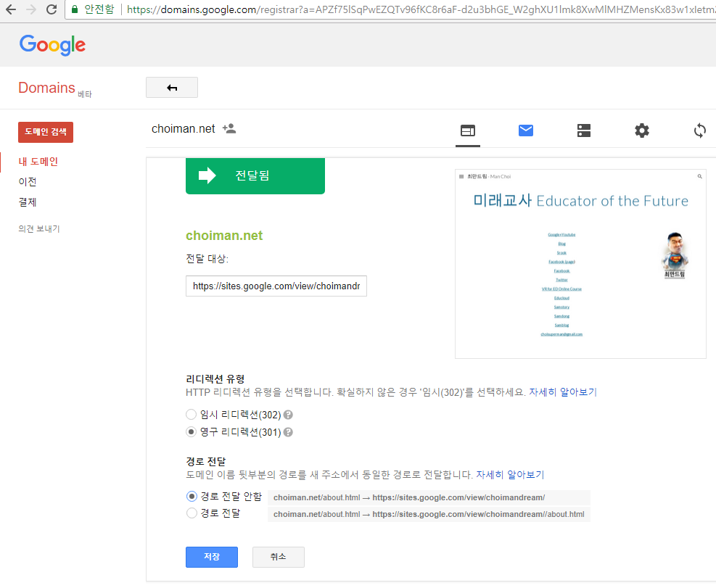Click the forwarding destination URL field
This screenshot has height=588, width=716.
pyautogui.click(x=276, y=286)
